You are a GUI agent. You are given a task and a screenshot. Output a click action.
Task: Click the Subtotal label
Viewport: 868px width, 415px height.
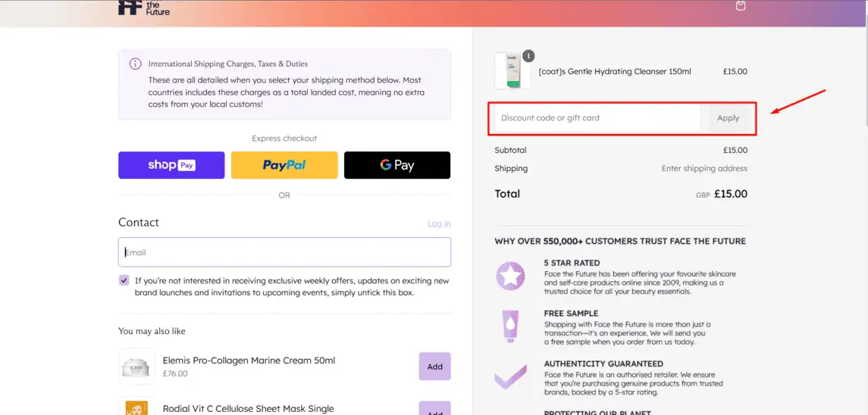[x=510, y=150]
